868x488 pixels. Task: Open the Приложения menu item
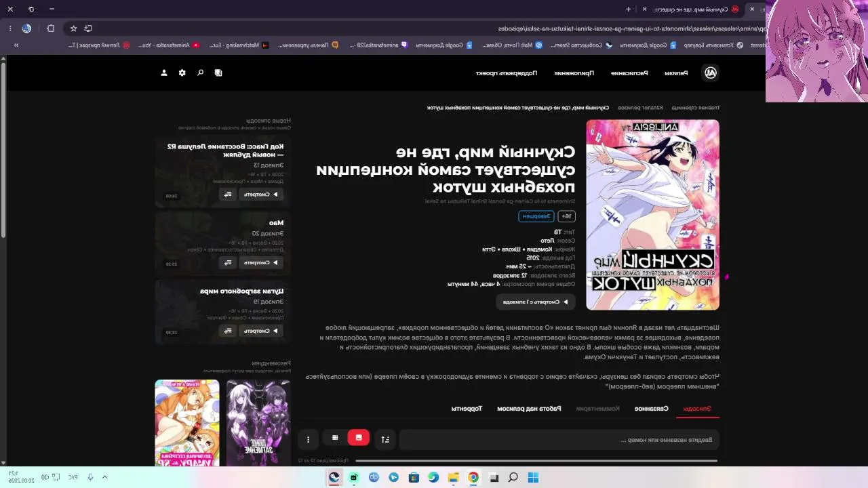point(574,73)
